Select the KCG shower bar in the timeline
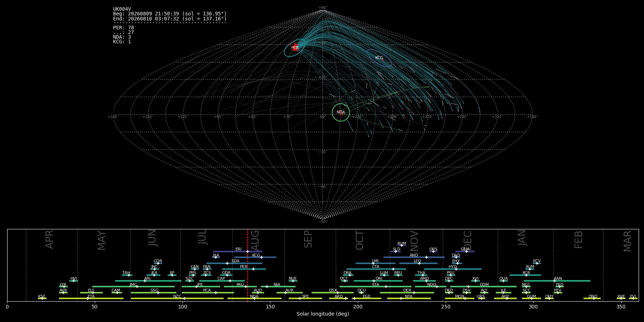 coord(255,257)
